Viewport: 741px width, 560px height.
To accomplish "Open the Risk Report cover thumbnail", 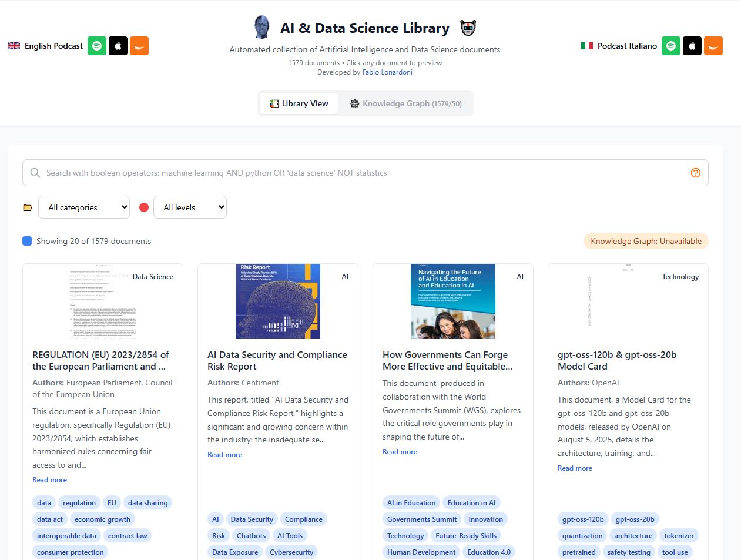I will (277, 301).
